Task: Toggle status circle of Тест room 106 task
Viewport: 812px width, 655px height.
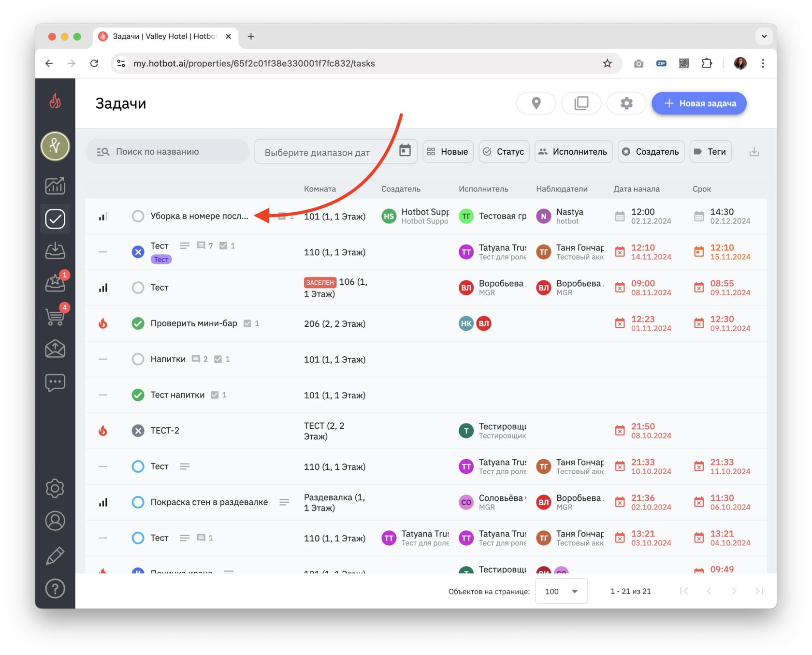Action: point(138,288)
